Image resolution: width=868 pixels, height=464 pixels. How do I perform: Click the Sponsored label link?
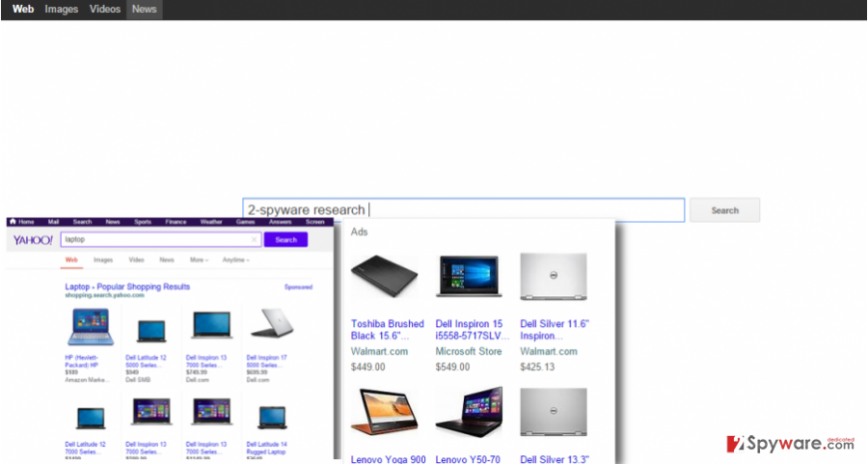pyautogui.click(x=298, y=287)
